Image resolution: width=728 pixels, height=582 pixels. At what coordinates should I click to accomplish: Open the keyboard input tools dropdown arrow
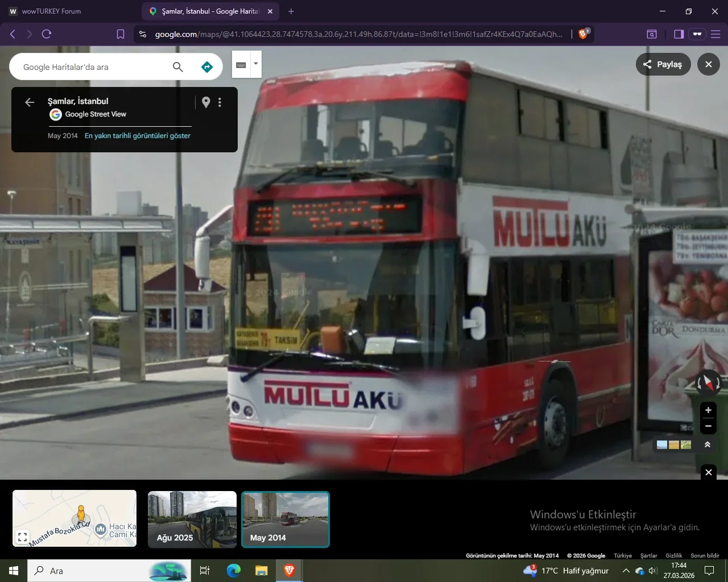(256, 64)
